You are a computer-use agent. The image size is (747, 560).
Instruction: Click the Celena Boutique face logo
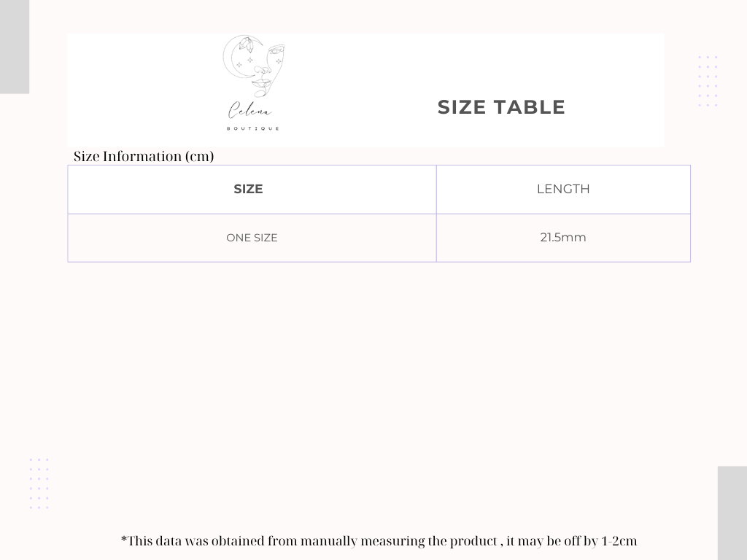254,69
